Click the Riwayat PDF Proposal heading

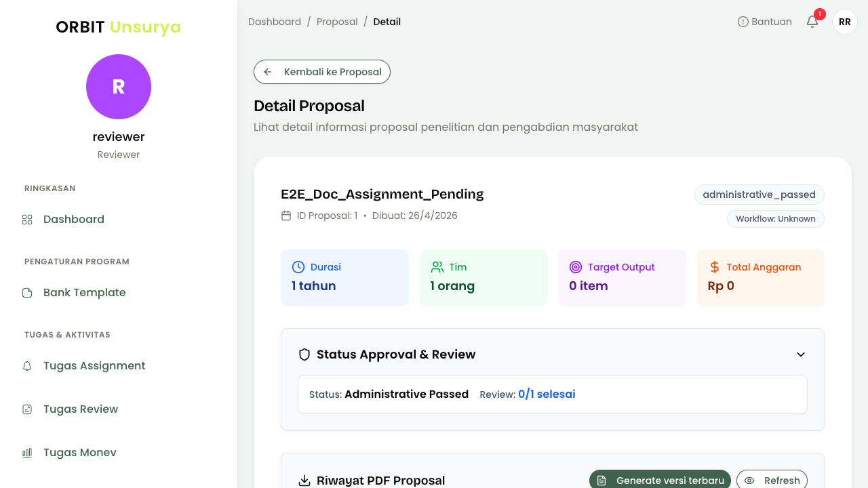point(381,481)
